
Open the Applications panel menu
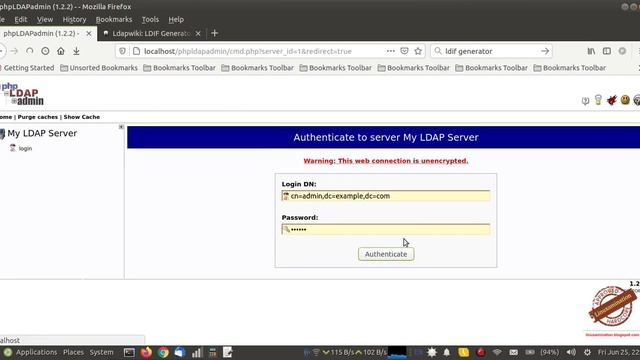(x=36, y=352)
